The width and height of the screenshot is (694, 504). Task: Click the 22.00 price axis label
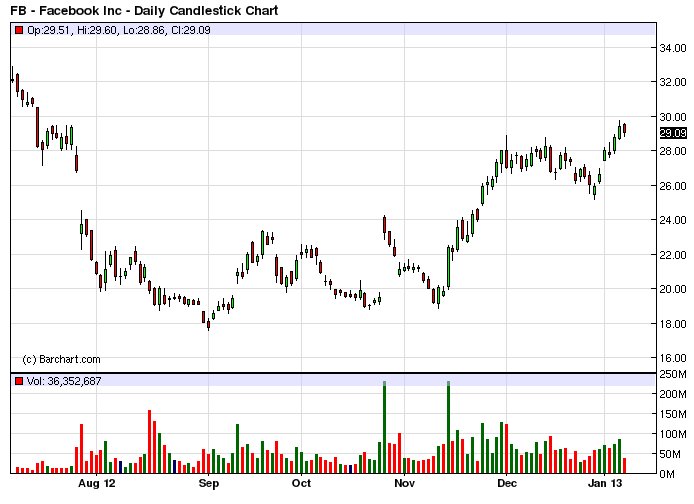[x=673, y=255]
